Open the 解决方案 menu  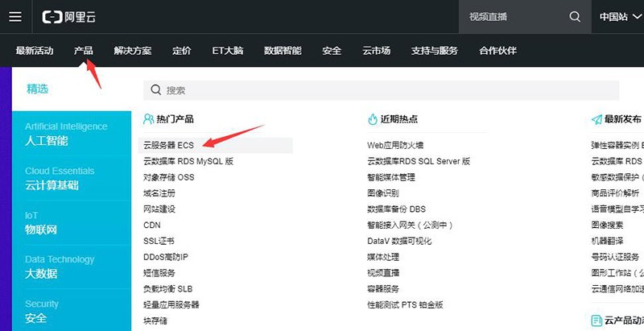133,51
